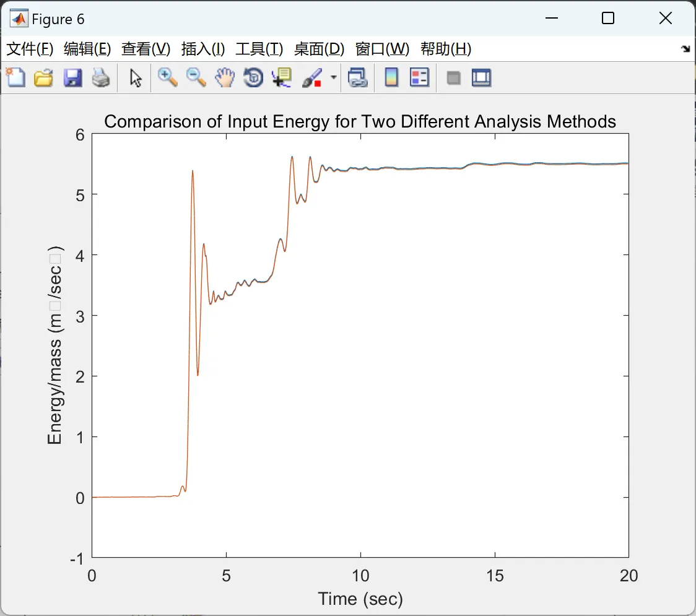Click the Link Plot toolbar icon
The image size is (696, 616).
coord(358,77)
